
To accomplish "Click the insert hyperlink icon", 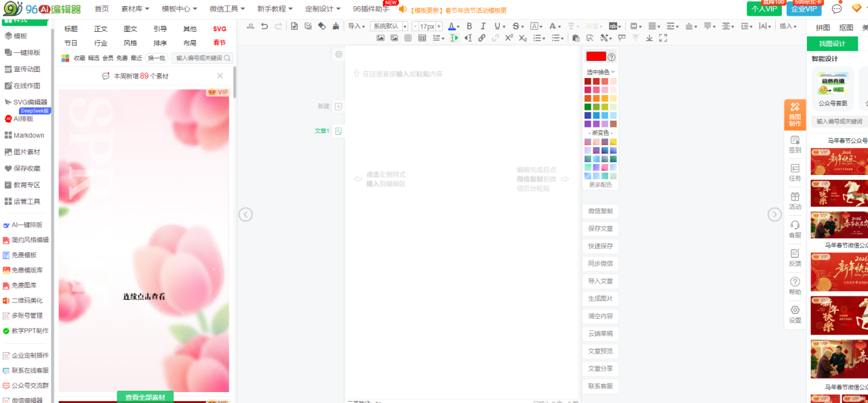I will 481,38.
